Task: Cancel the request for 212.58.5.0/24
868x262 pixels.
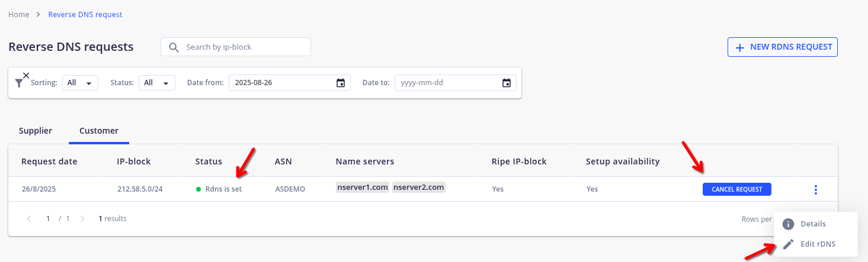Action: point(737,189)
